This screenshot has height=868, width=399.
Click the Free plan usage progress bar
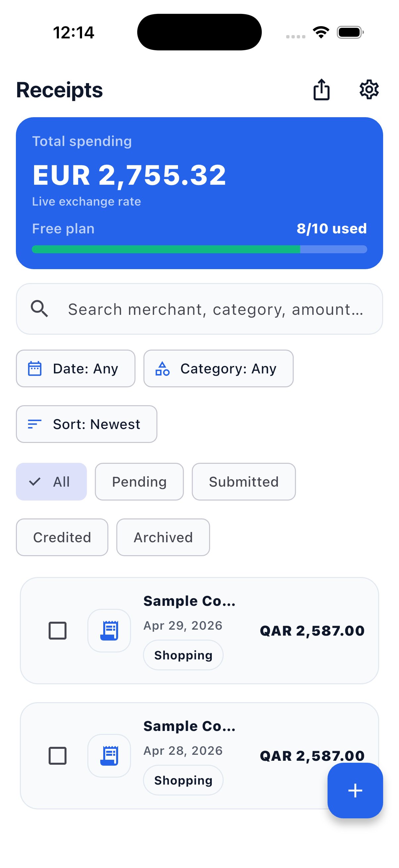click(199, 249)
